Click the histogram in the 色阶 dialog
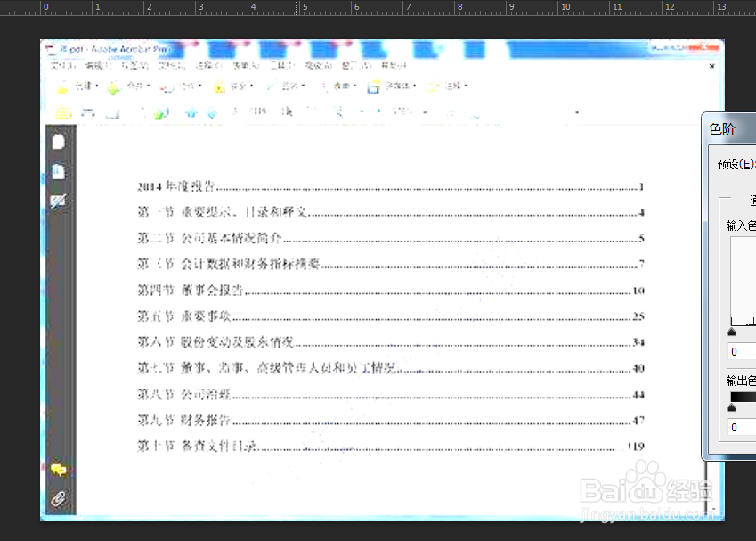Image resolution: width=756 pixels, height=541 pixels. [x=743, y=281]
